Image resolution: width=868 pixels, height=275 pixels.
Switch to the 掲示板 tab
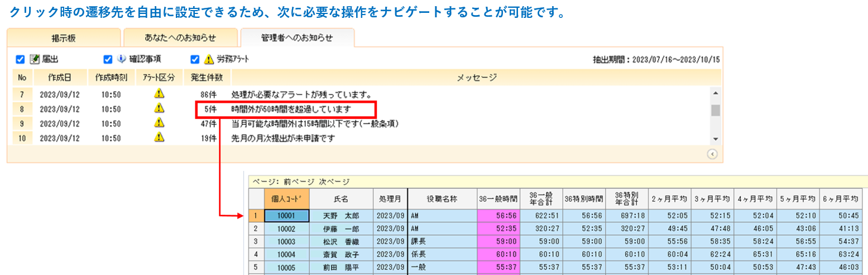(64, 38)
